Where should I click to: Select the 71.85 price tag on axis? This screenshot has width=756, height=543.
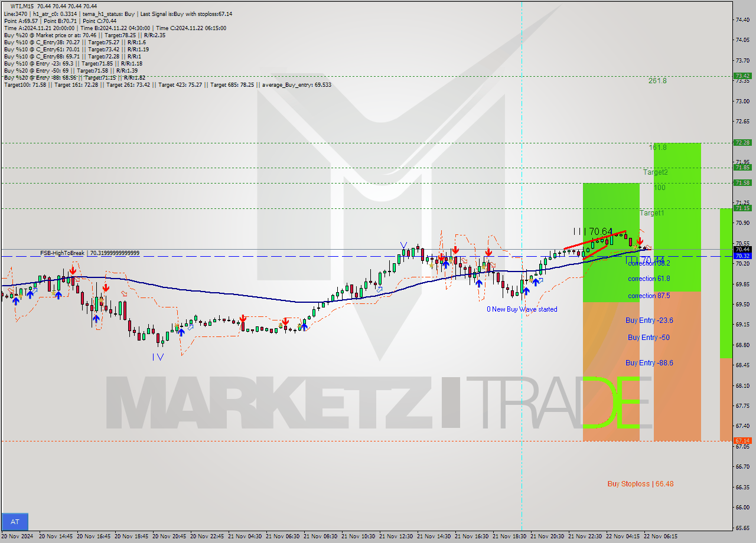click(x=742, y=168)
